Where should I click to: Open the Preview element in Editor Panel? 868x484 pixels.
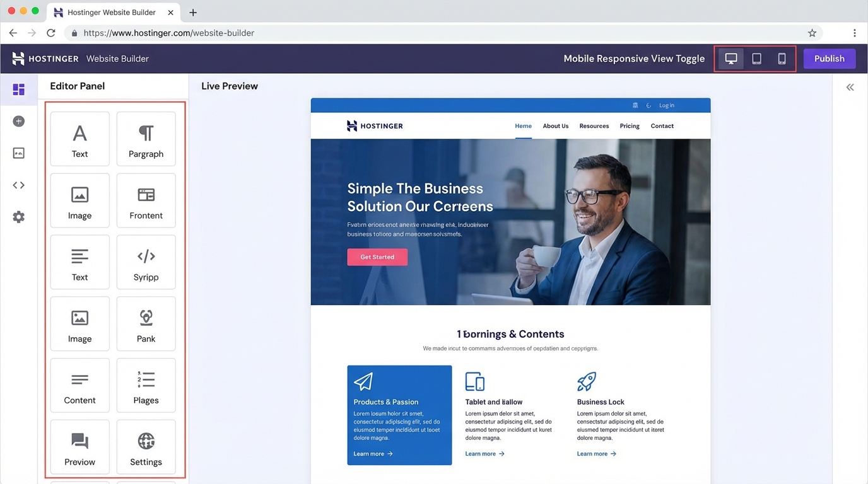(x=79, y=447)
